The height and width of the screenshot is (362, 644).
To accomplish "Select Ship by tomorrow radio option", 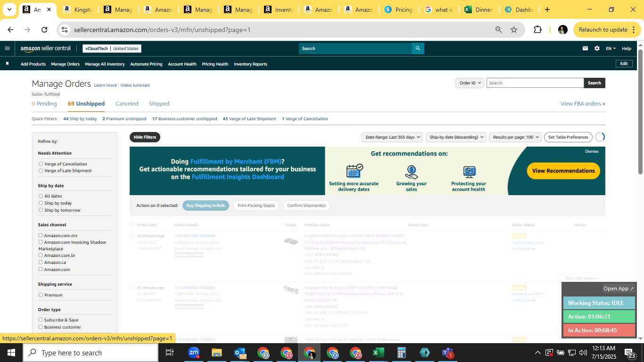I will pyautogui.click(x=41, y=210).
